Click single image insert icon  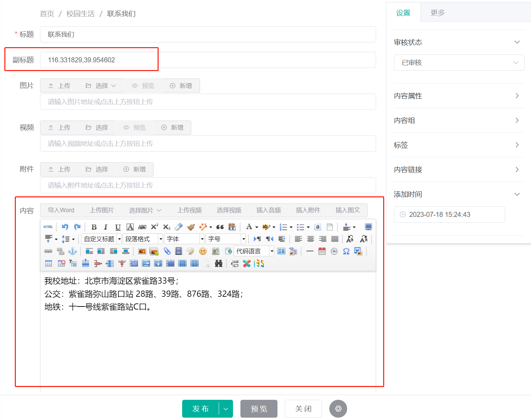142,251
